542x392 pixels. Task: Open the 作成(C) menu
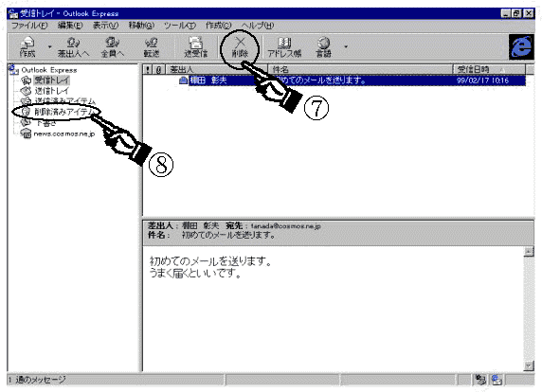[x=218, y=26]
